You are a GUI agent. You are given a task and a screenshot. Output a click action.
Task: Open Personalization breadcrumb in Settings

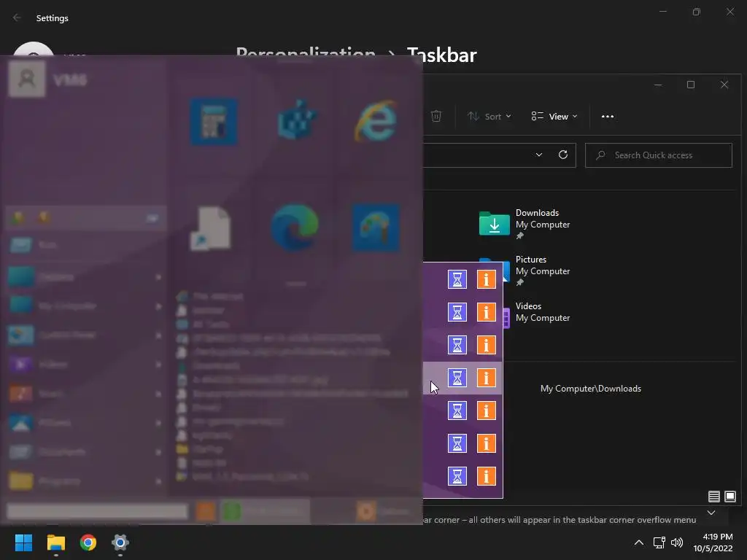click(306, 54)
